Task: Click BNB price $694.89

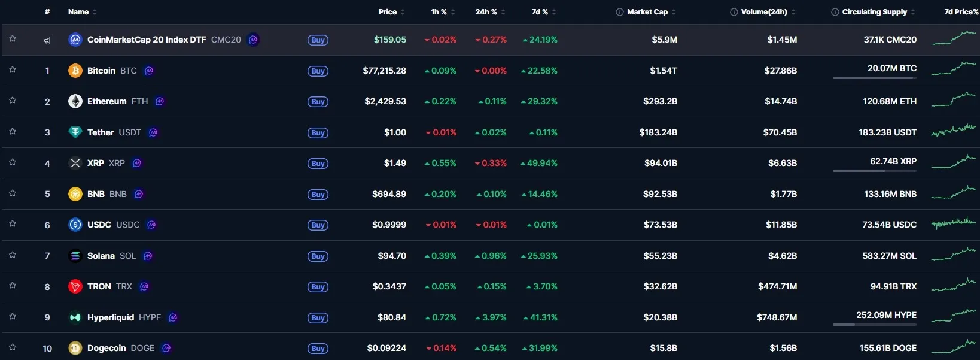Action: pyautogui.click(x=389, y=194)
